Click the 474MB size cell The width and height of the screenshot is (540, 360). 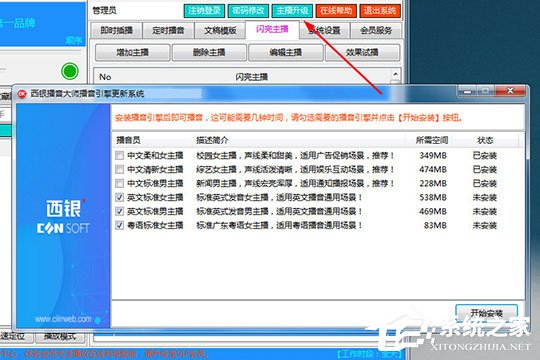click(x=433, y=169)
